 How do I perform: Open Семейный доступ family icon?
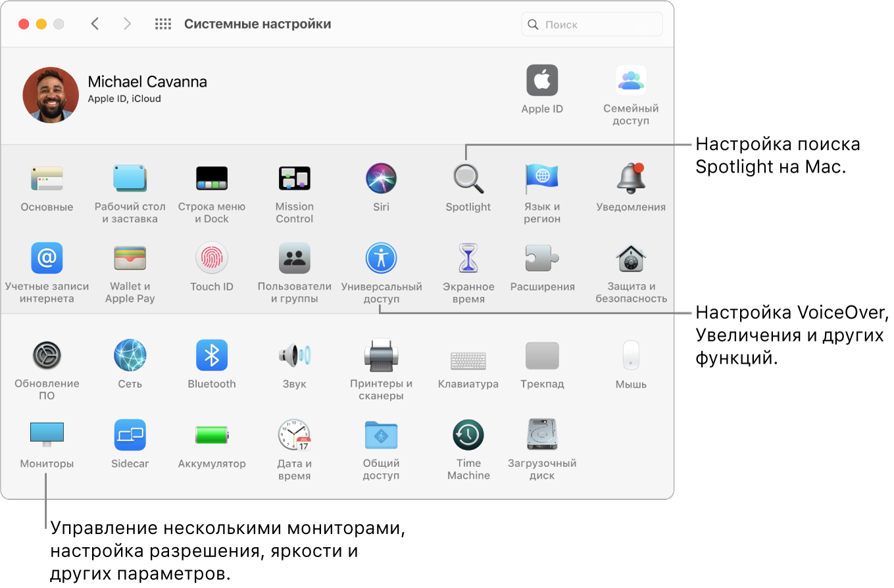(x=631, y=81)
